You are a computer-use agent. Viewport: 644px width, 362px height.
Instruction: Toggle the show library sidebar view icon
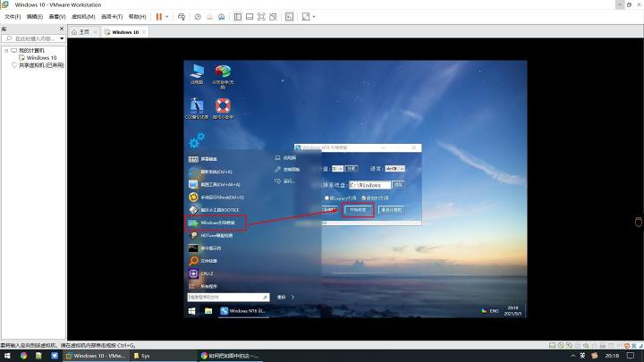point(237,17)
